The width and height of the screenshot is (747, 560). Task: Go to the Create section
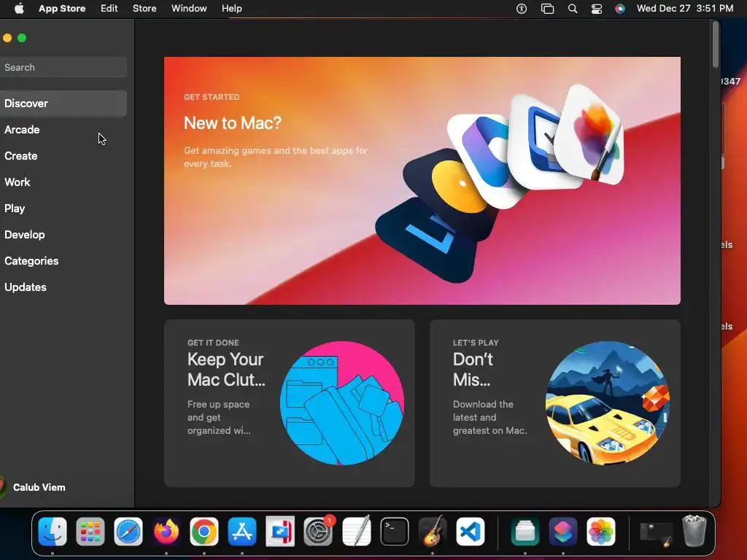pos(63,156)
